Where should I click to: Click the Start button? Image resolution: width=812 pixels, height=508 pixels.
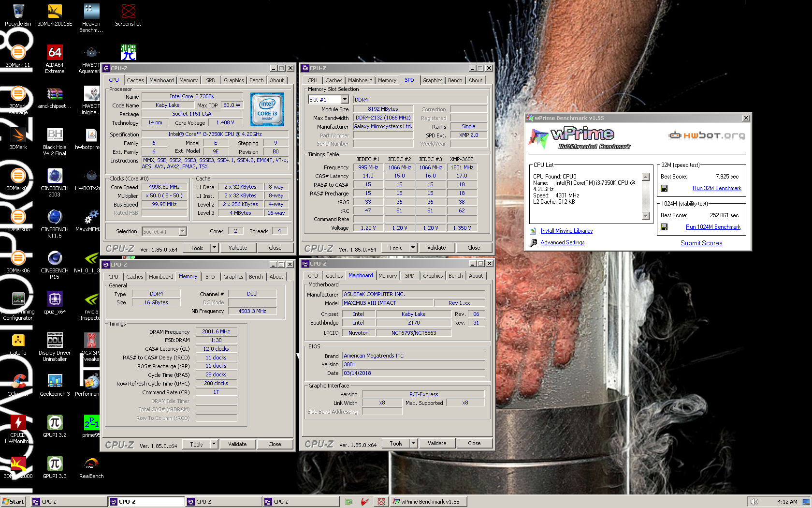pyautogui.click(x=13, y=502)
